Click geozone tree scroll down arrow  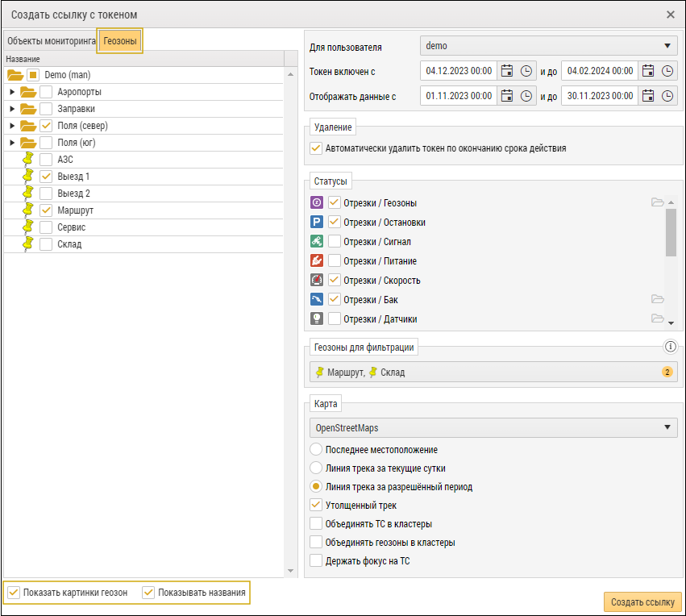pyautogui.click(x=290, y=571)
